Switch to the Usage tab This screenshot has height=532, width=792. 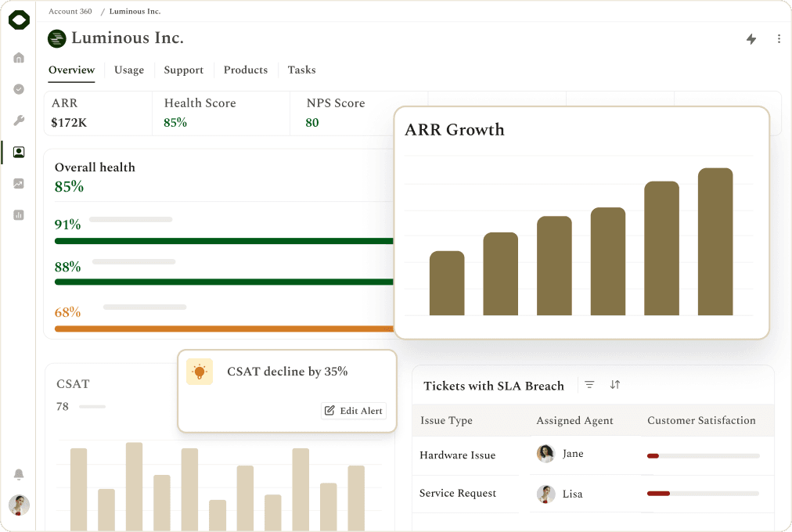coord(129,70)
